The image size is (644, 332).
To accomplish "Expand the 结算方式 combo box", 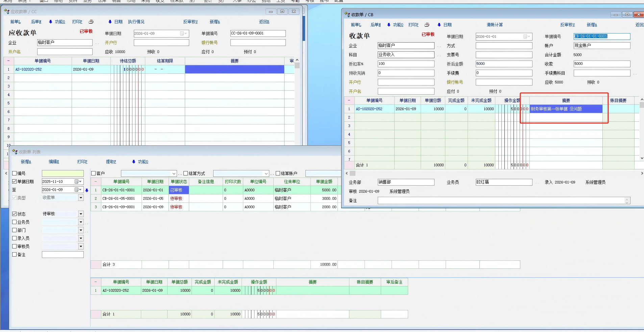I will pos(266,173).
